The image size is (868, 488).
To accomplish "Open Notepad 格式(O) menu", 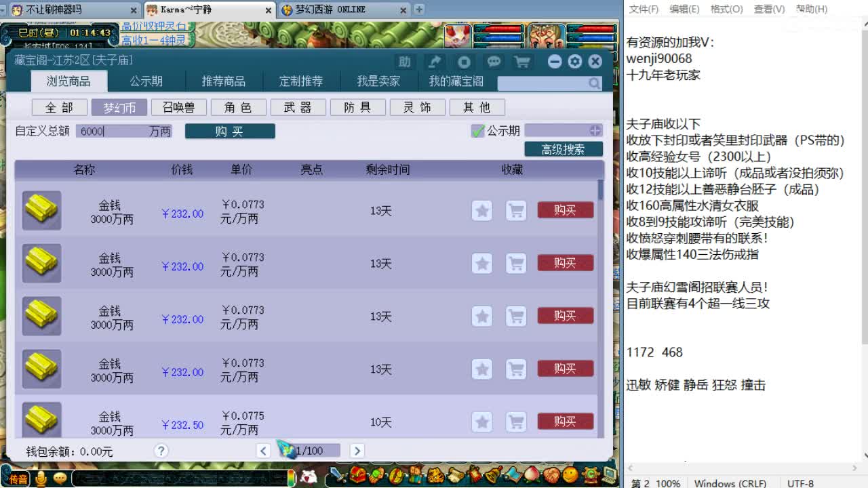I will (727, 9).
